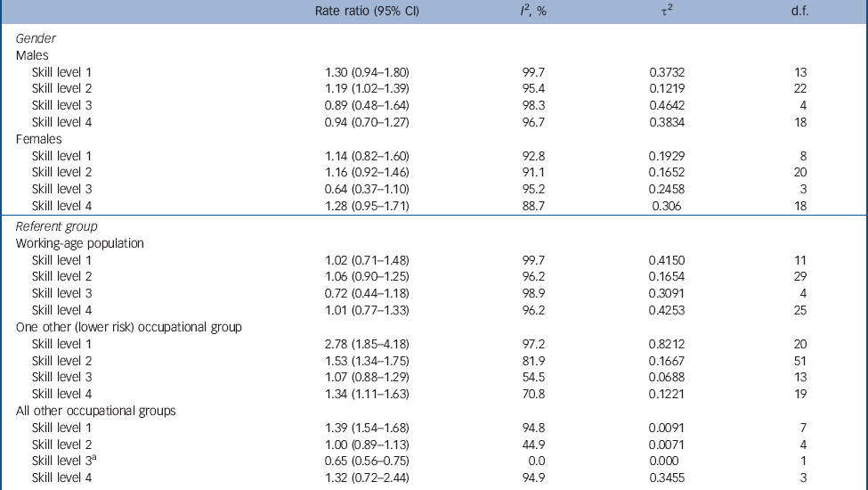Select 'One other (lower risk) occupational group' label
Image resolution: width=868 pixels, height=490 pixels.
pyautogui.click(x=129, y=327)
